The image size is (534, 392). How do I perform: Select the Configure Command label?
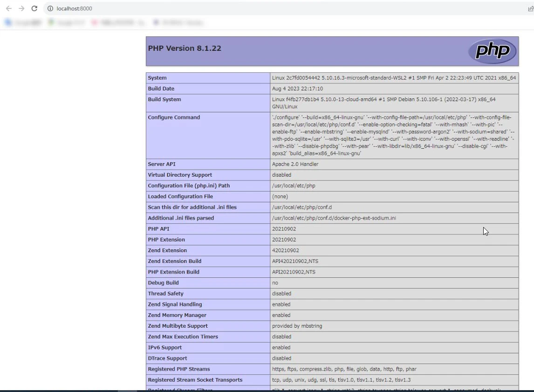point(174,117)
